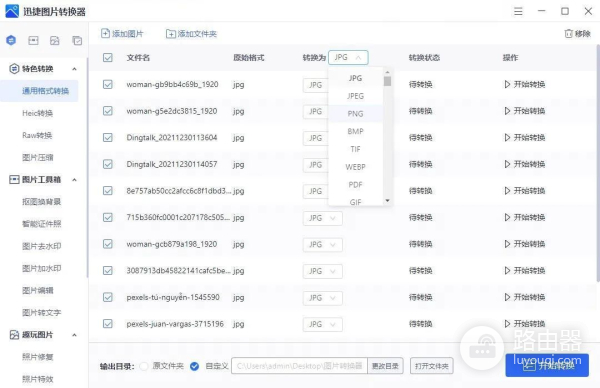Click the 添加文件夹 add folder button
600x388 pixels.
[191, 34]
